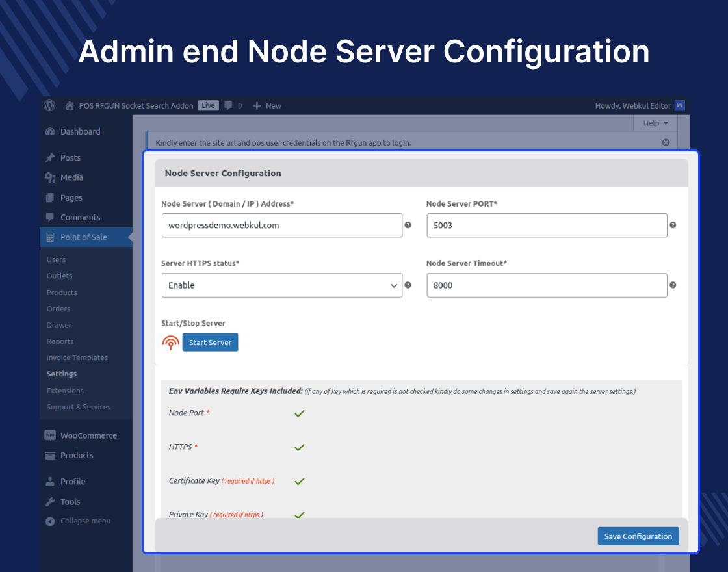Click the Node Server Address input field
Image resolution: width=728 pixels, height=572 pixels.
[x=282, y=225]
